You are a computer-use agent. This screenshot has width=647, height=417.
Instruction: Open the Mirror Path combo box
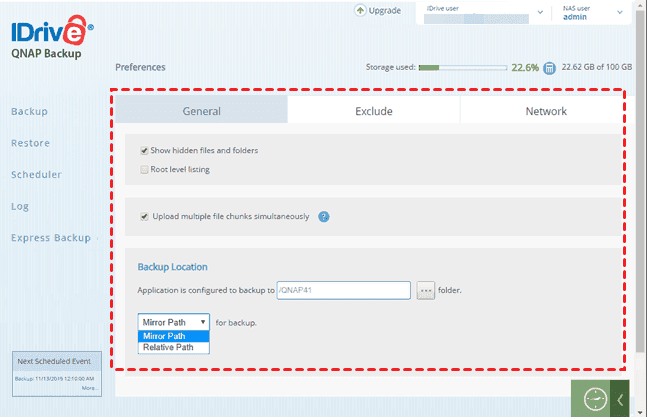point(174,322)
